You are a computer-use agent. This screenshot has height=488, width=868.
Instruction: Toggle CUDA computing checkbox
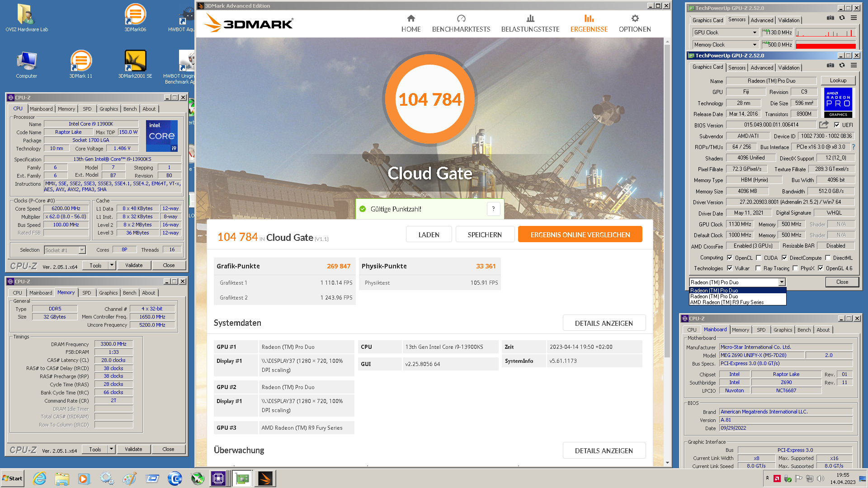pyautogui.click(x=758, y=258)
